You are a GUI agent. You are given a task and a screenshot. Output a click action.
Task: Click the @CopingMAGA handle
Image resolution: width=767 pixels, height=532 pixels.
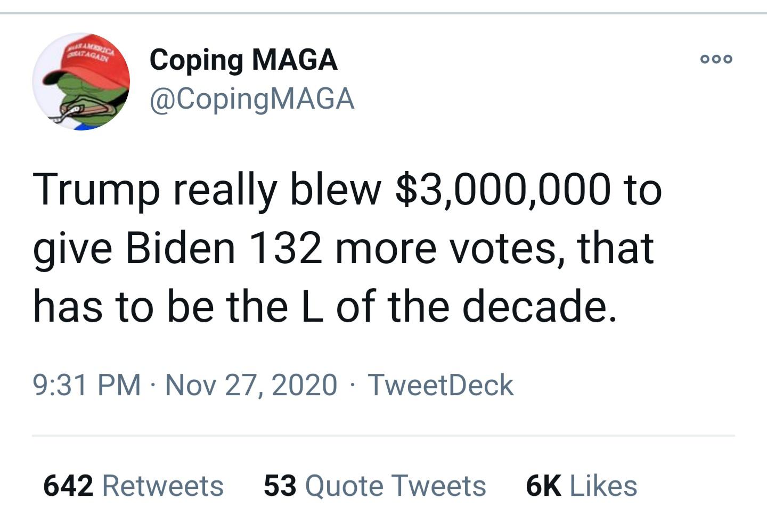[x=252, y=99]
